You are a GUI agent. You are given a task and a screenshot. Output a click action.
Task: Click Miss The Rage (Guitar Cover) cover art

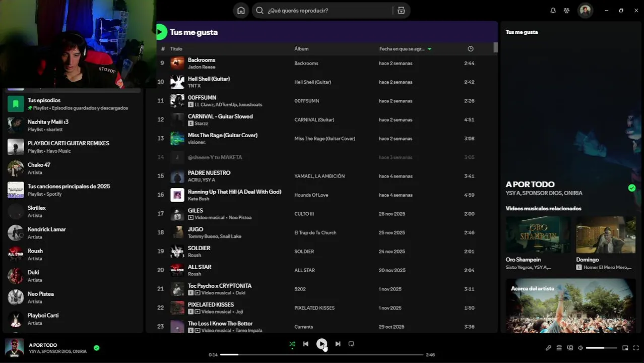[177, 138]
